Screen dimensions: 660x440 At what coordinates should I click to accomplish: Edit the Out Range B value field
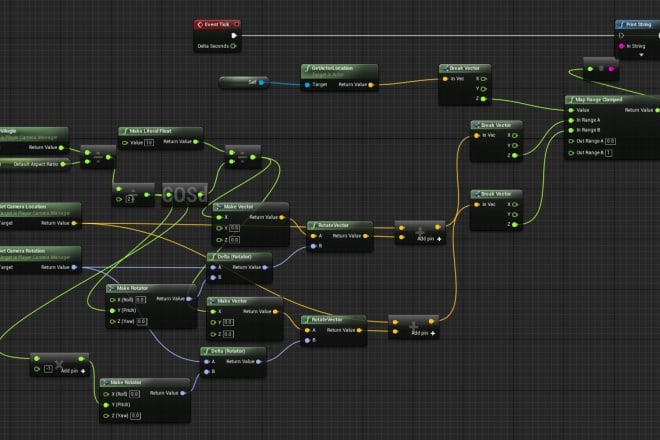[x=609, y=153]
